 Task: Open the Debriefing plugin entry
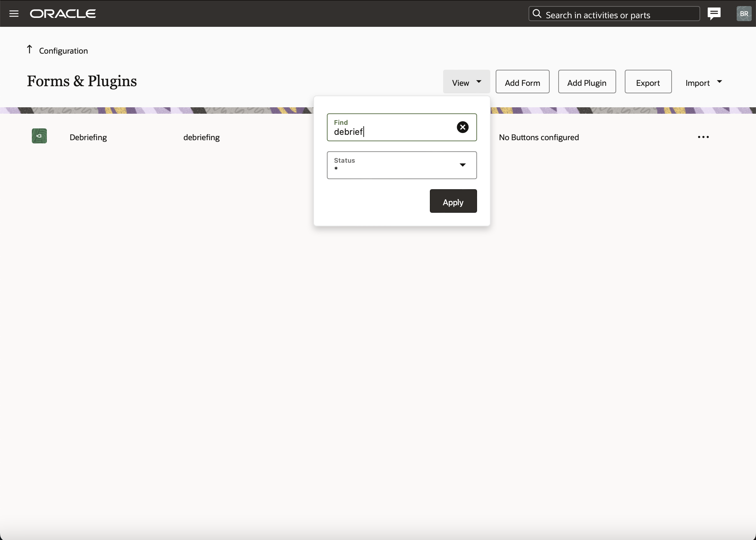coord(88,137)
